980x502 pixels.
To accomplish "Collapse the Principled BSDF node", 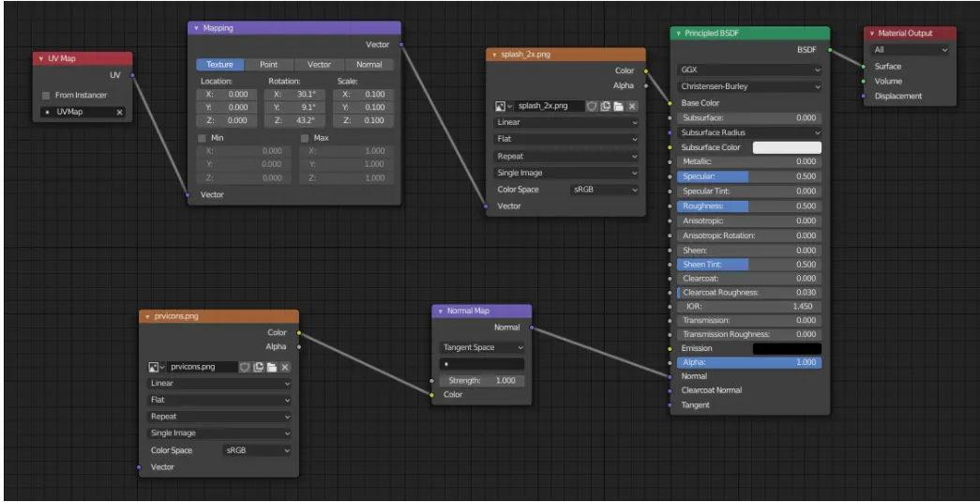I will tap(678, 33).
